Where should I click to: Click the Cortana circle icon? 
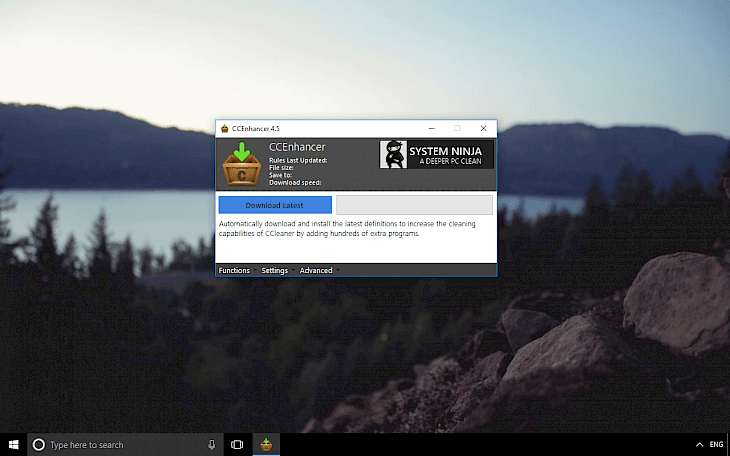point(39,445)
